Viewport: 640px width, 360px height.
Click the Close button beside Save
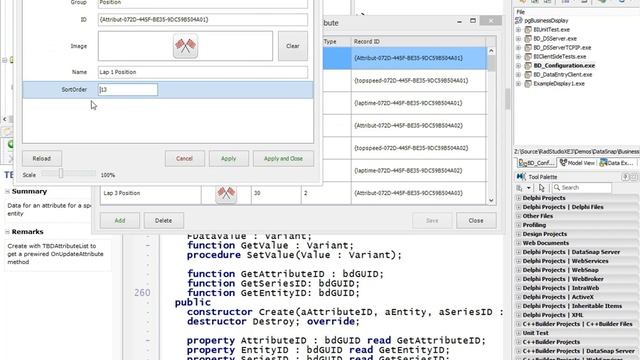(x=476, y=220)
